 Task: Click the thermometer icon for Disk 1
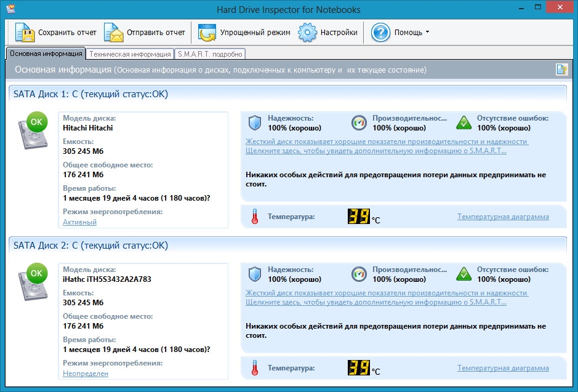(254, 217)
